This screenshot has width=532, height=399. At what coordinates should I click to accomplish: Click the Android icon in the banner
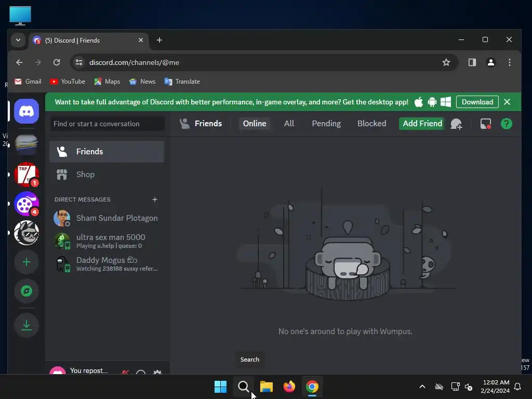[432, 102]
